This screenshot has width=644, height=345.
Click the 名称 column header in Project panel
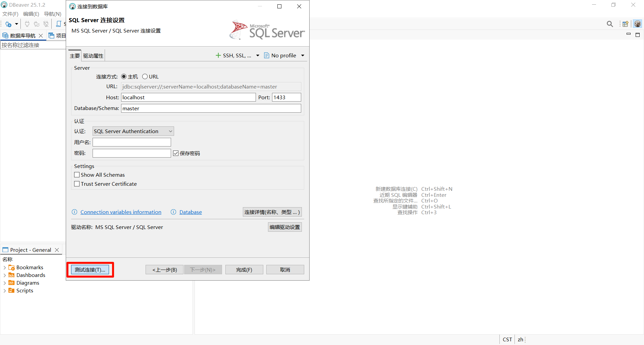point(7,259)
